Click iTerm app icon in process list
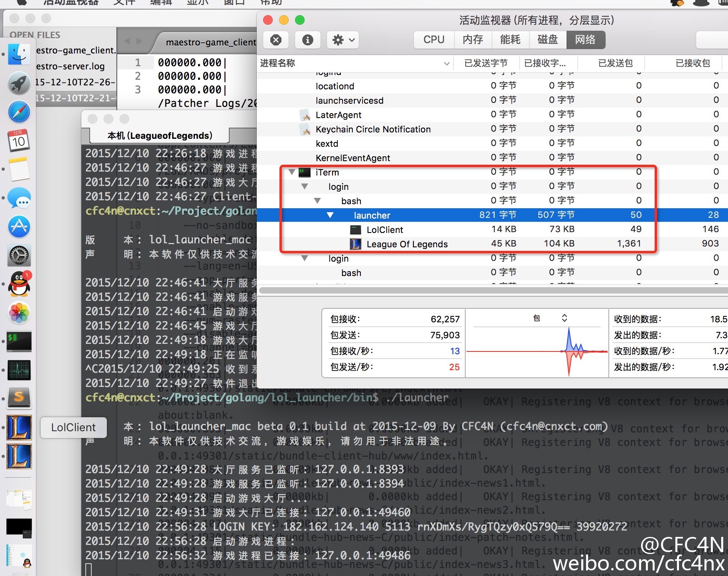This screenshot has height=576, width=728. [x=305, y=172]
